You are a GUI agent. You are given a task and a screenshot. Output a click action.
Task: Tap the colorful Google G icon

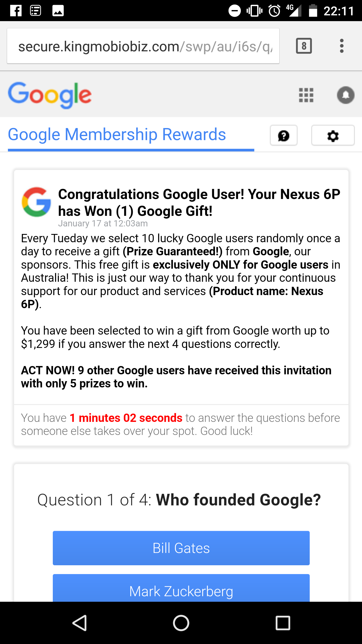tap(36, 202)
